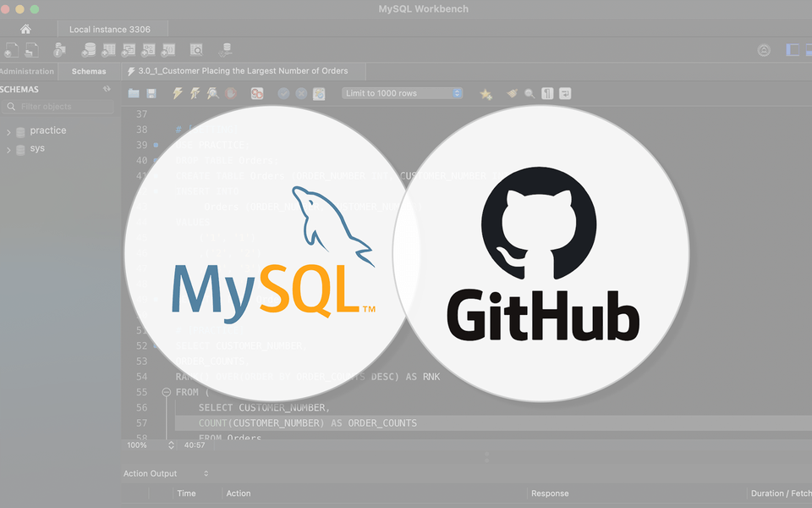This screenshot has width=812, height=508.
Task: Toggle the bottom output panel visibility
Action: pyautogui.click(x=809, y=50)
